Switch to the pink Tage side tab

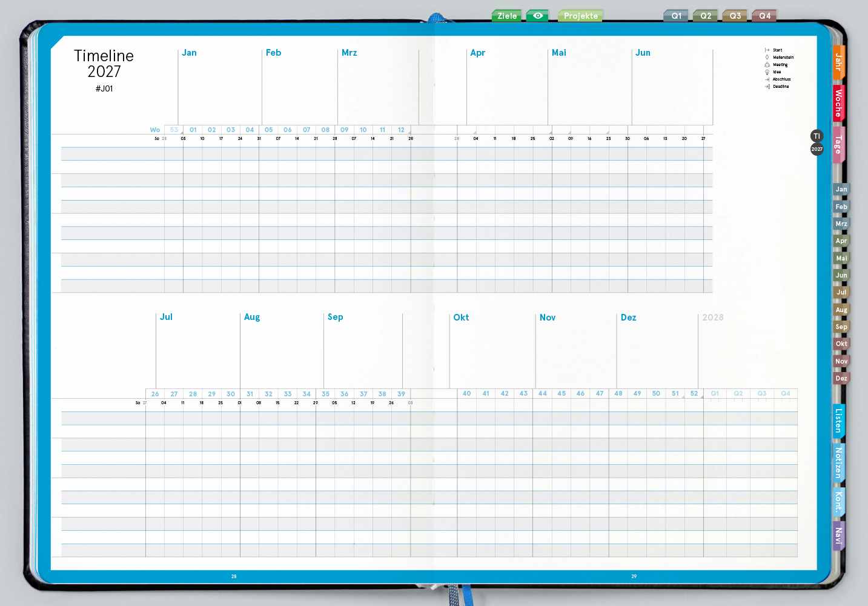tap(838, 144)
